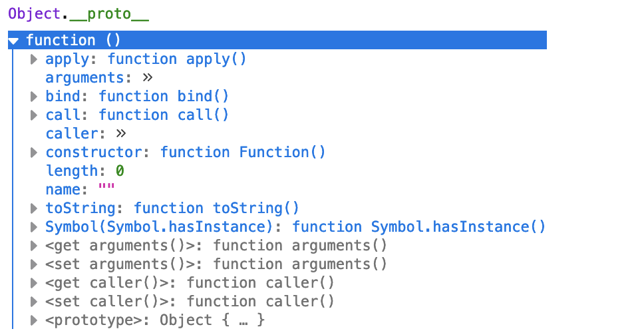644x333 pixels.
Task: Click the Object.__proto__ console input text
Action: (79, 15)
